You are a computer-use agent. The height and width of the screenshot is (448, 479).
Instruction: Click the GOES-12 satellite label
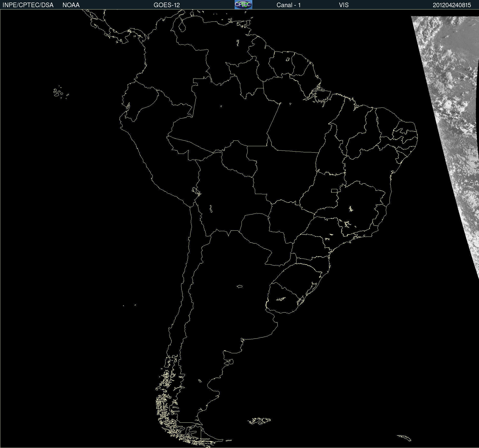[x=167, y=5]
